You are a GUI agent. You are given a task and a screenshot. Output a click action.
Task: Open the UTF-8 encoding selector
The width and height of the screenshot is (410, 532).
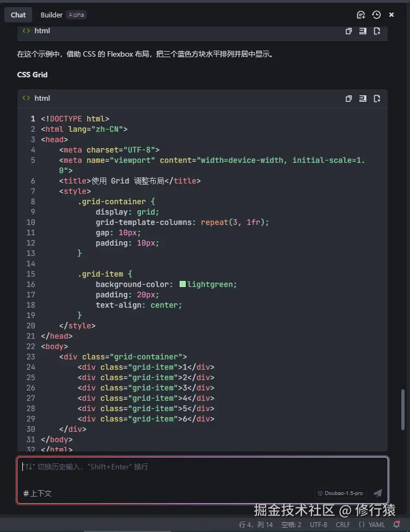coord(319,525)
